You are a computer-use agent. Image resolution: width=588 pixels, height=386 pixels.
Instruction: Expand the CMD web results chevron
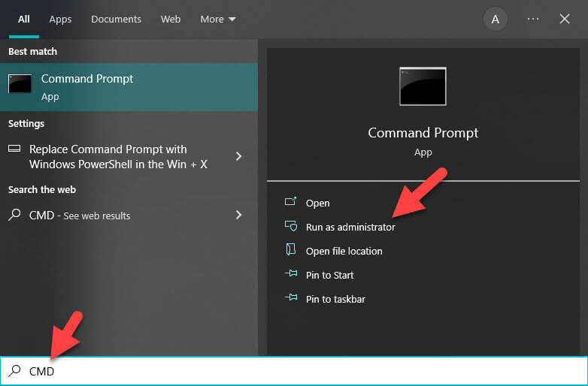click(238, 216)
